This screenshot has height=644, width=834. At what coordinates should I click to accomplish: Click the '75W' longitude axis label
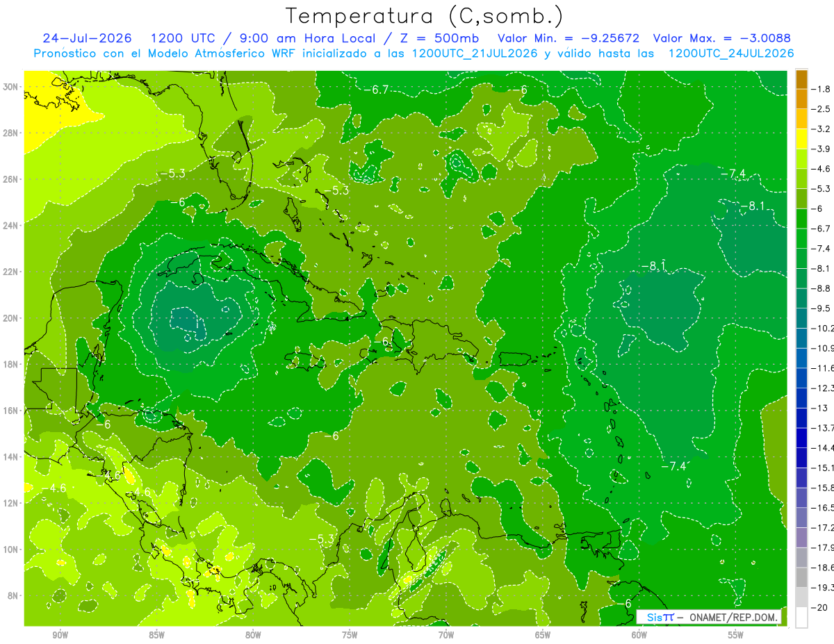click(350, 635)
